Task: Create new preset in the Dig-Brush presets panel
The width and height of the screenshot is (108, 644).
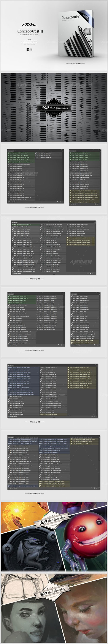Action: point(96,204)
